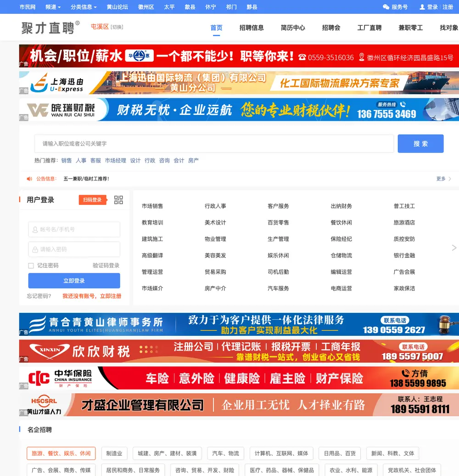Open the 银行金融 job category

[404, 255]
